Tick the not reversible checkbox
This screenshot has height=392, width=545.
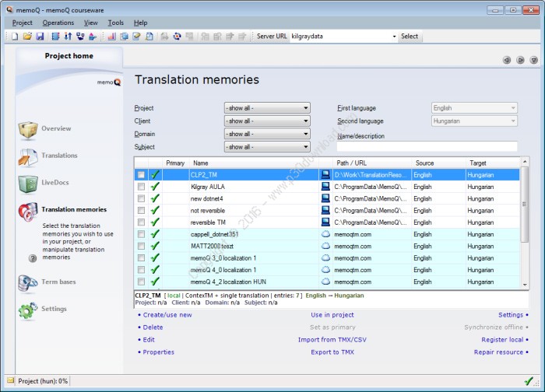click(x=141, y=211)
